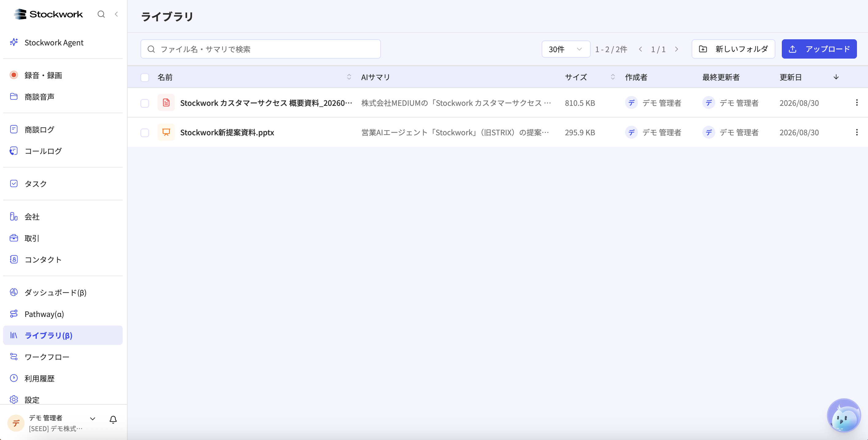This screenshot has width=868, height=440.
Task: Click the 作成者 column header
Action: 636,77
